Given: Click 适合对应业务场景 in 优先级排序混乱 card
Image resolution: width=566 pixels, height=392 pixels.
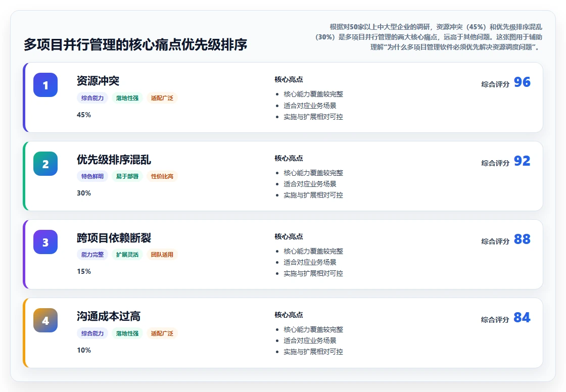Looking at the screenshot, I should coord(310,184).
